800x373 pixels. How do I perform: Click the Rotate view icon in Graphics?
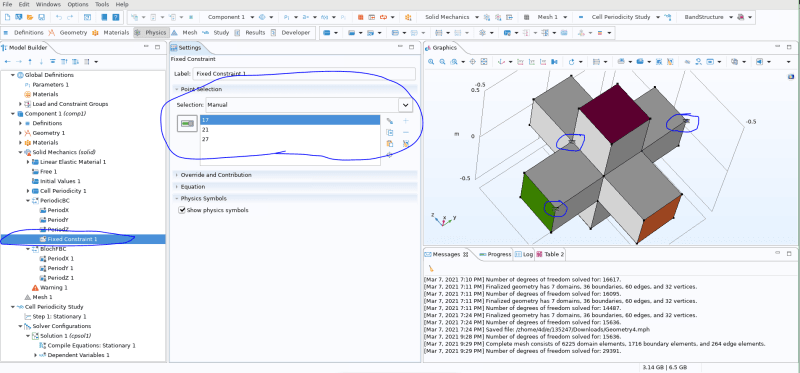point(571,62)
